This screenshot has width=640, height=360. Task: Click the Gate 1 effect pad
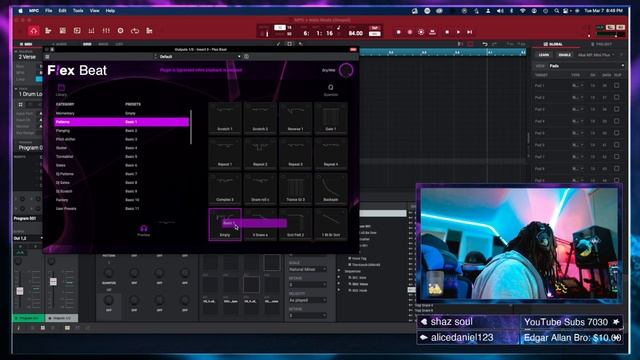click(331, 118)
